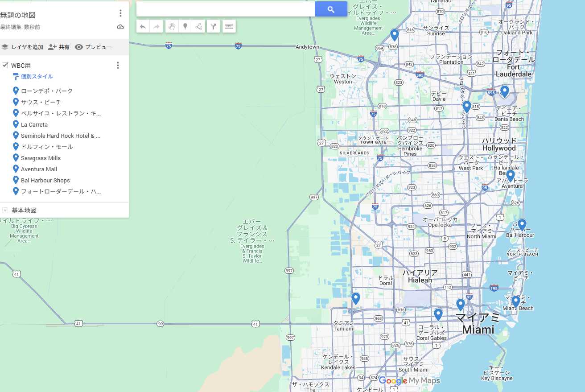Viewport: 585px width, 392px height.
Task: Click the redo arrow in toolbar
Action: pyautogui.click(x=157, y=27)
